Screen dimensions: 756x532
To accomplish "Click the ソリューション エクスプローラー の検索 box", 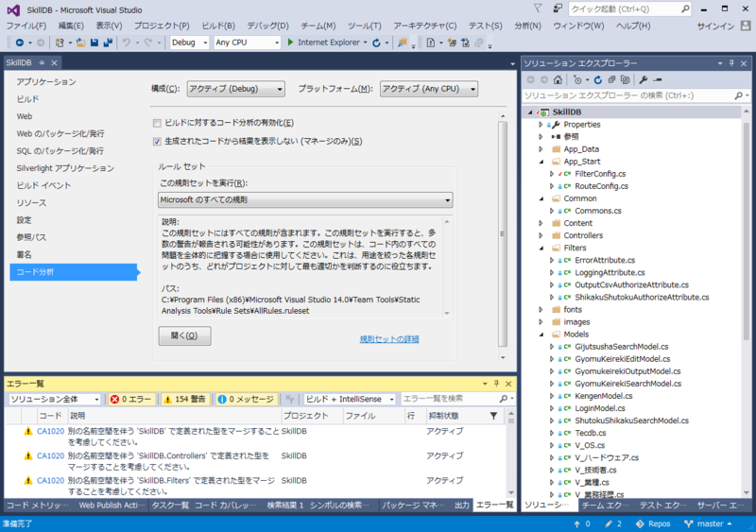I will (628, 95).
